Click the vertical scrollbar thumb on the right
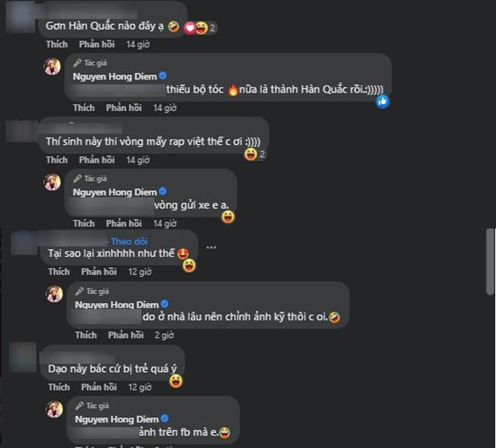 490,262
